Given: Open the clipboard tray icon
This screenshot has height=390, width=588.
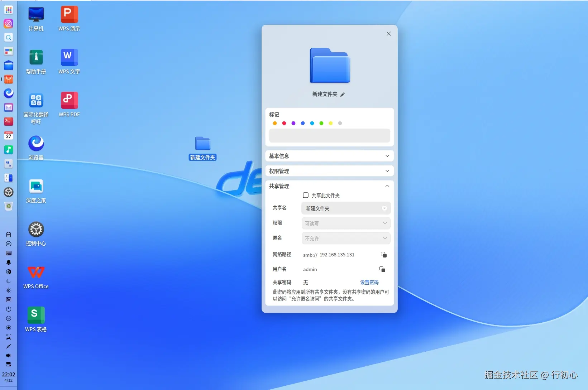Looking at the screenshot, I should [x=9, y=235].
